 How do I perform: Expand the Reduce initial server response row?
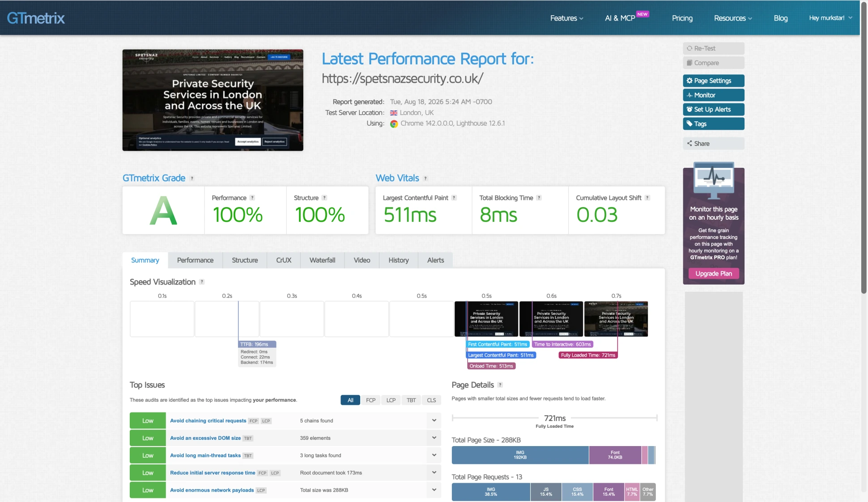click(434, 472)
